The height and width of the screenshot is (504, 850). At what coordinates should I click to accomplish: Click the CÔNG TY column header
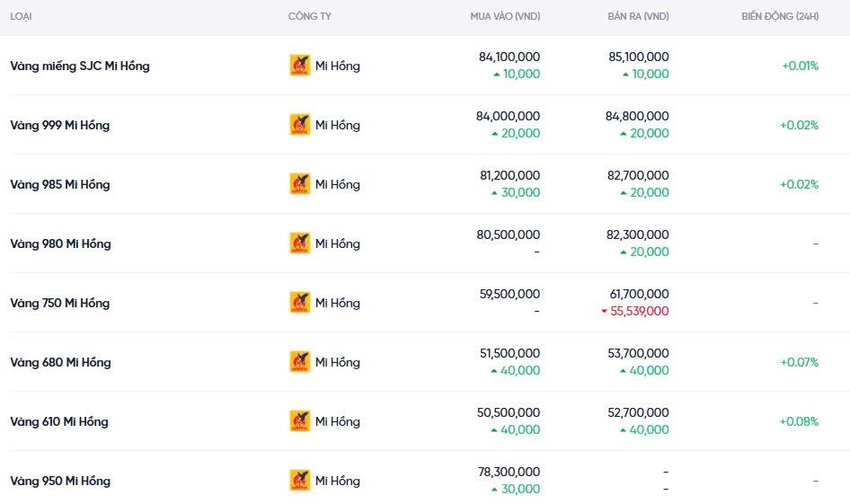tap(309, 17)
